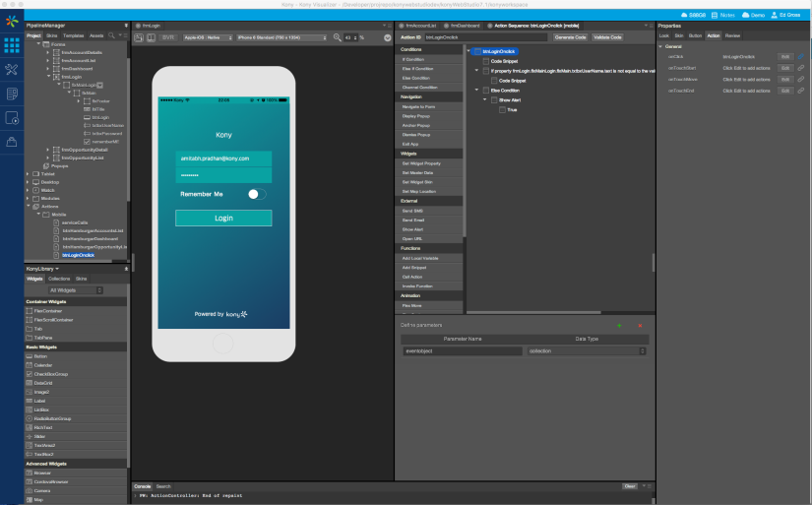This screenshot has height=505, width=812.
Task: Add a parameter with green plus
Action: [x=619, y=325]
